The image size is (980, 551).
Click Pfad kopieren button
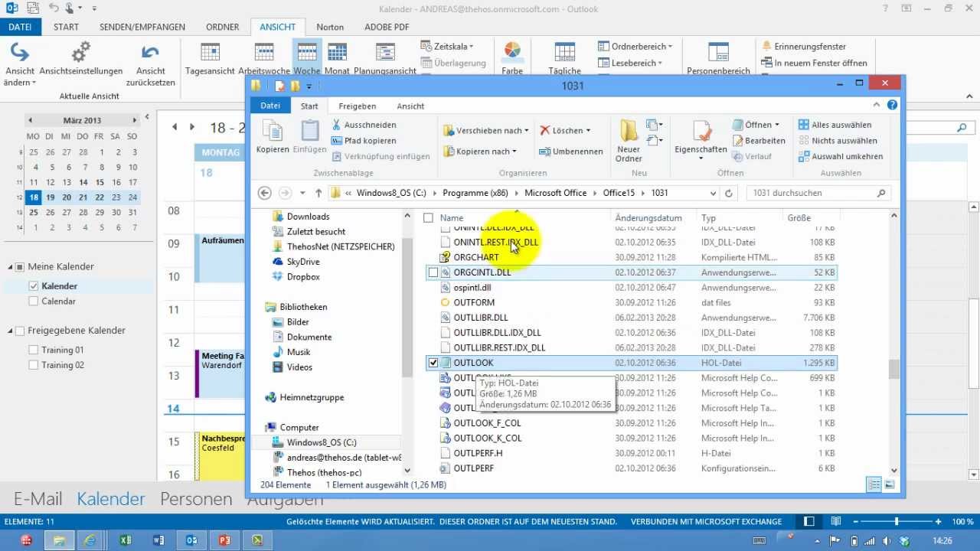pyautogui.click(x=364, y=141)
